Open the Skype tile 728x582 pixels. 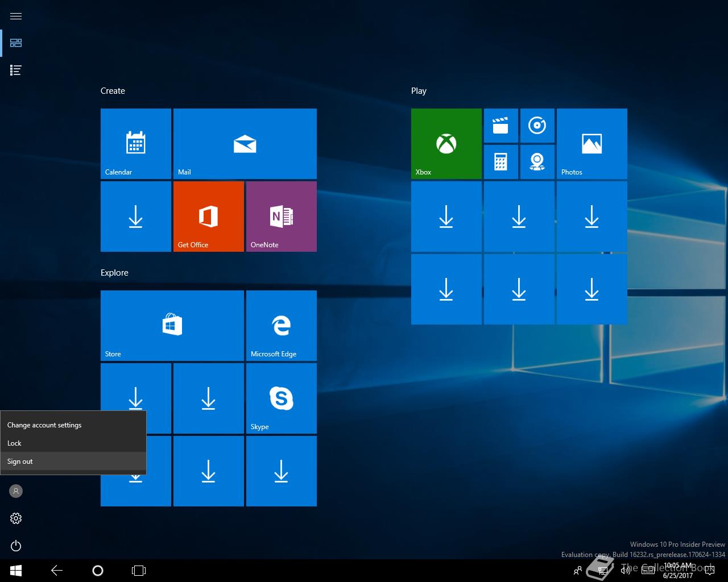[x=282, y=398]
